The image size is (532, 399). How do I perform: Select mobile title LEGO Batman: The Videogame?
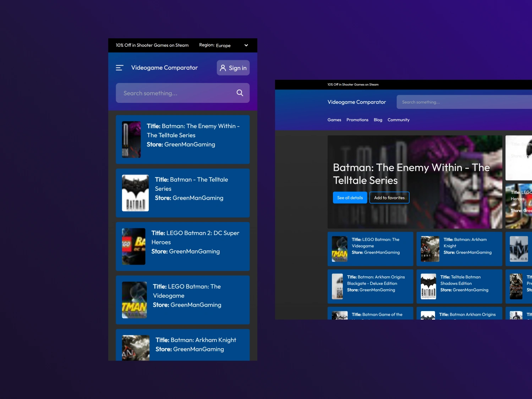click(187, 291)
